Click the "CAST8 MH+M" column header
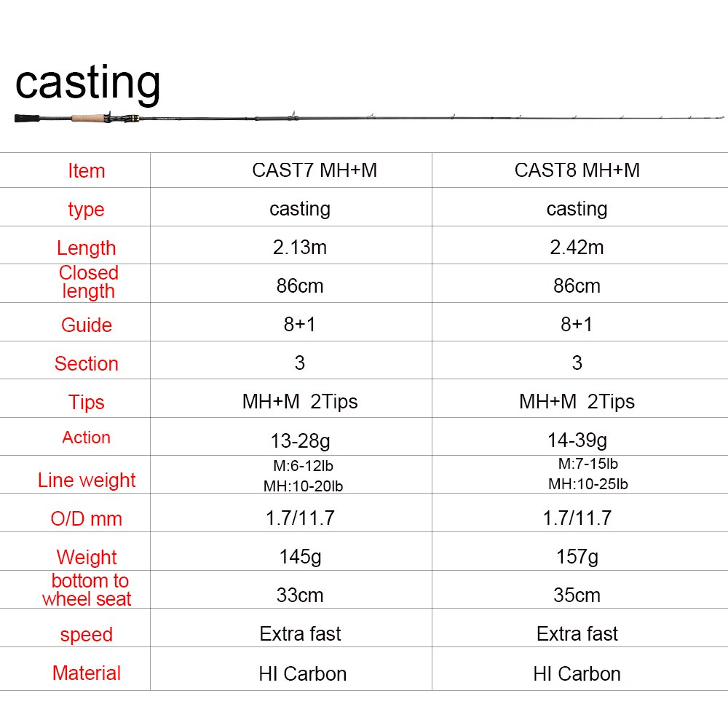 pyautogui.click(x=577, y=170)
